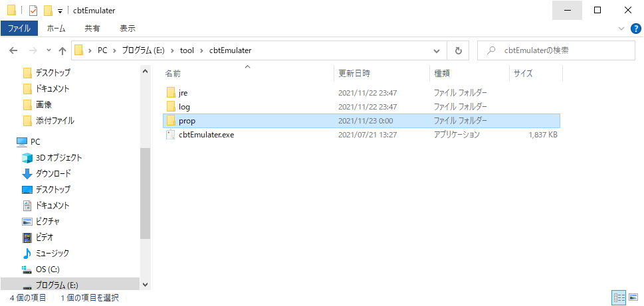Screen dimensions: 644x306
Task: Expand the ribbon with the chevron
Action: click(x=621, y=29)
